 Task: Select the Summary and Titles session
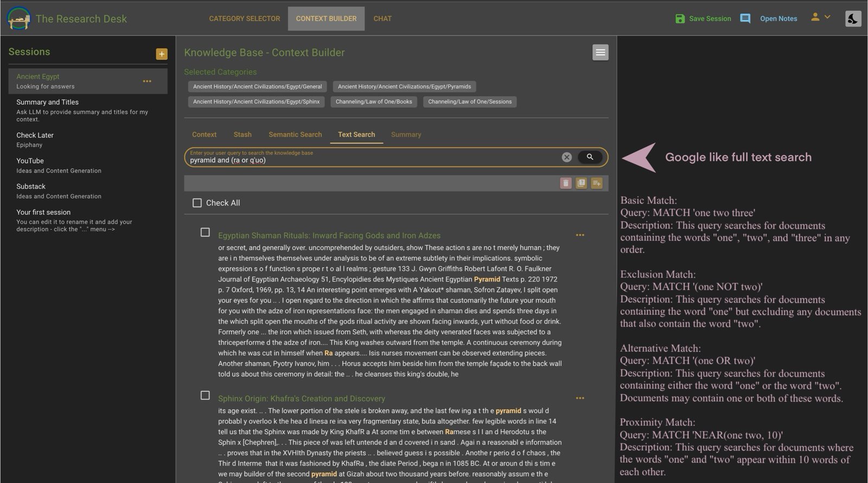tap(88, 110)
